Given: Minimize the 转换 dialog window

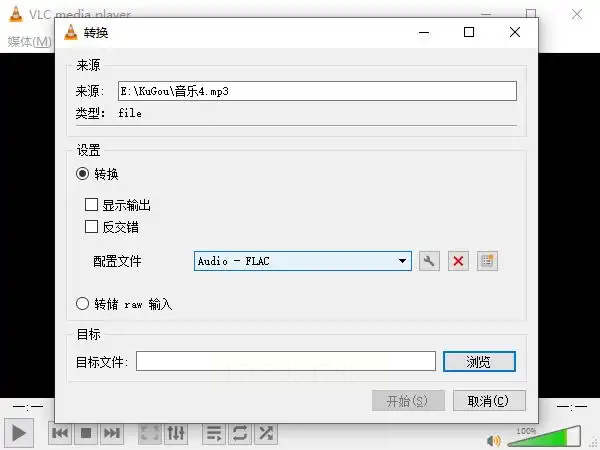Looking at the screenshot, I should (x=424, y=32).
